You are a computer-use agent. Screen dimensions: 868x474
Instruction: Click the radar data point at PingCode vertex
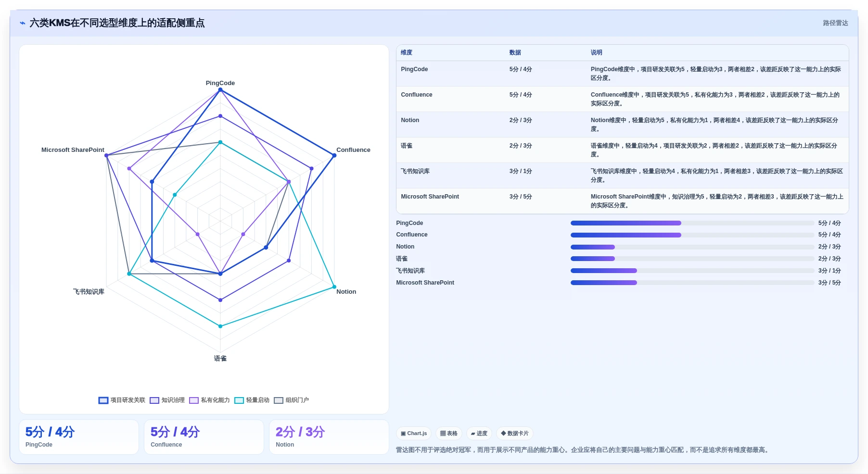point(220,90)
